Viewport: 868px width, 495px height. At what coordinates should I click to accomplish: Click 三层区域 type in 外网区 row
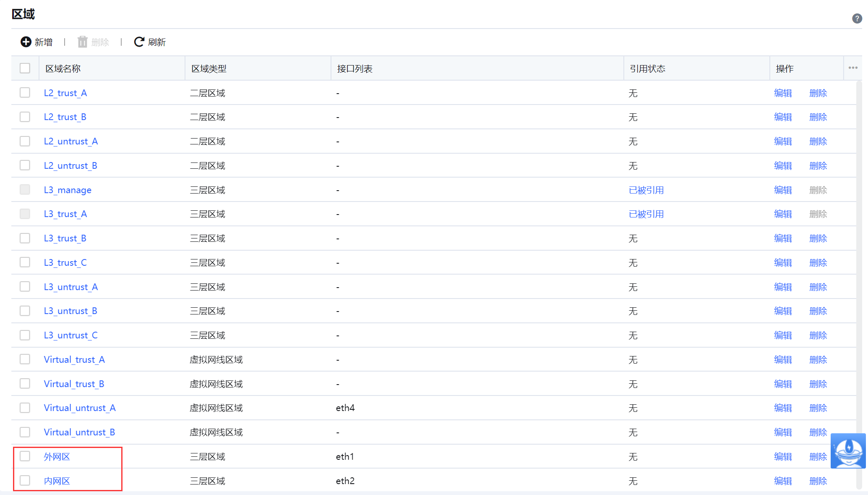[207, 456]
